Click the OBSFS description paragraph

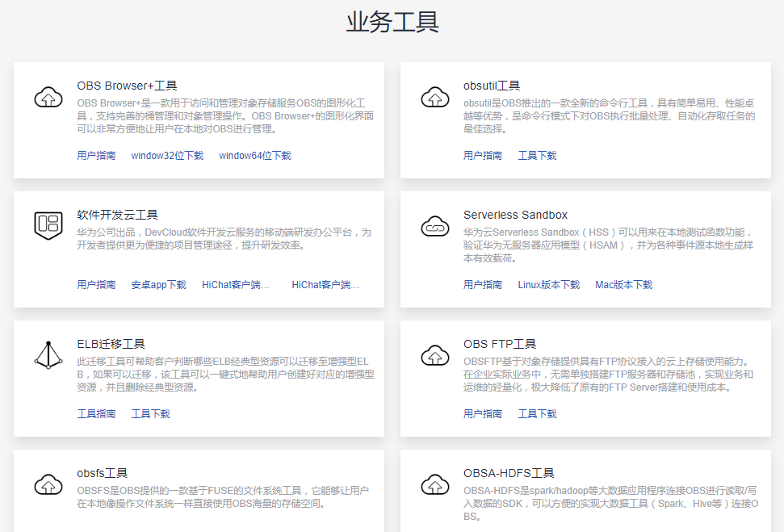[223, 497]
